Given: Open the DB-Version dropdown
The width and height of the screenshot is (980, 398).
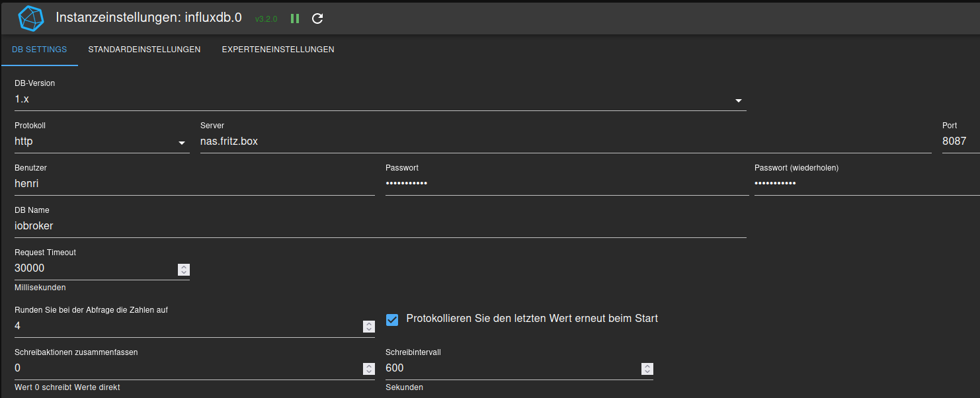Looking at the screenshot, I should [380, 100].
